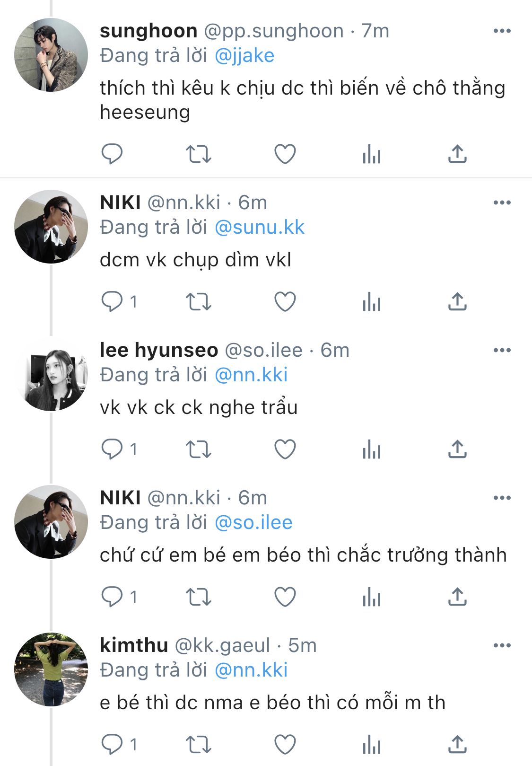
Task: Open more options on lee hyunseo's tweet
Action: tap(502, 351)
